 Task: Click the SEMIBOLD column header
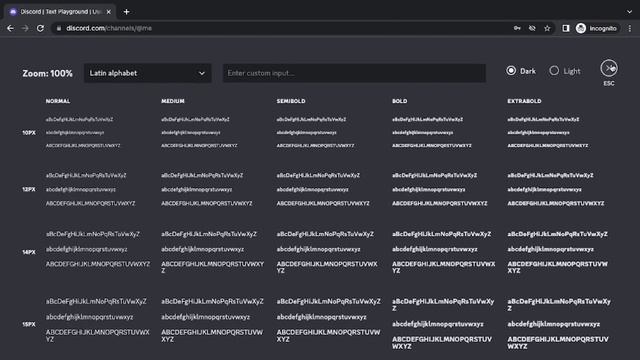point(291,101)
